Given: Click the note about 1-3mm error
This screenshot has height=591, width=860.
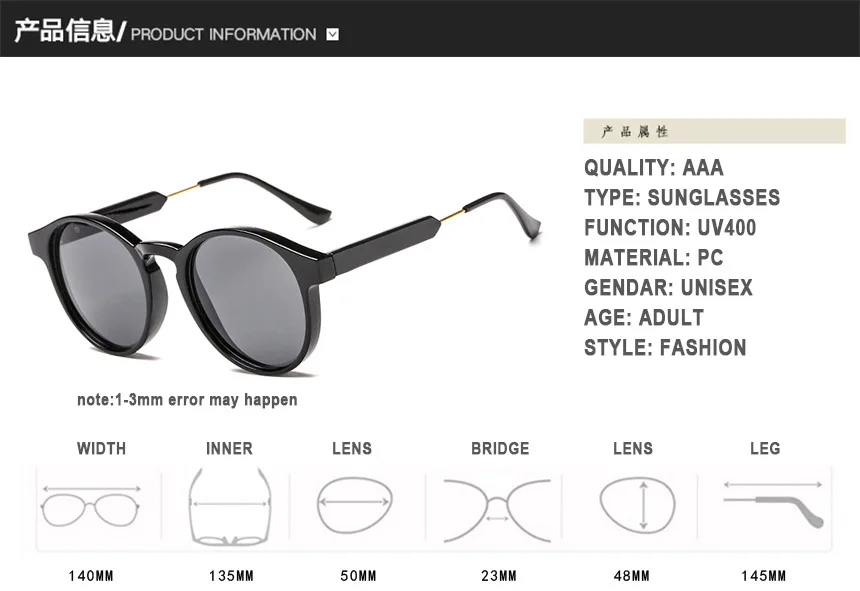Looking at the screenshot, I should (187, 400).
